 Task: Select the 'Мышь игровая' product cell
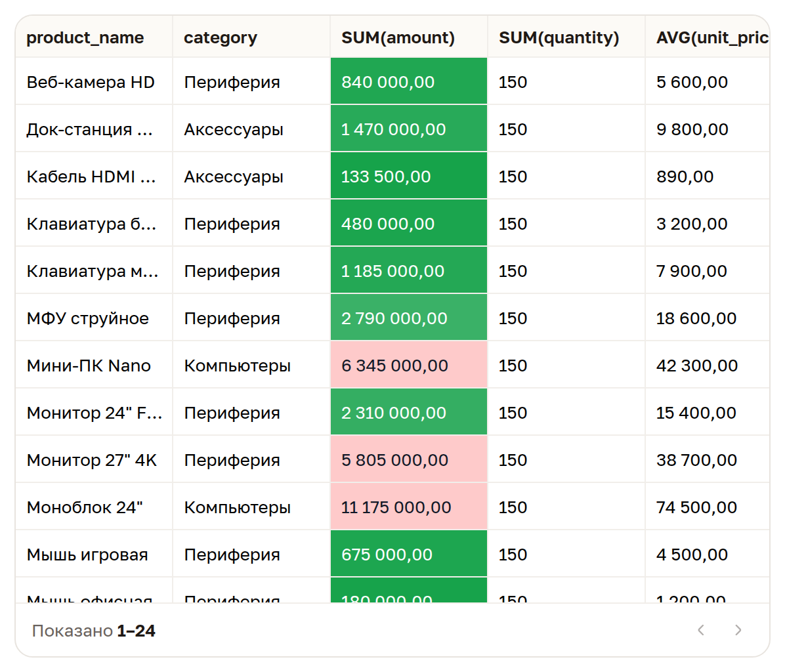pos(94,555)
